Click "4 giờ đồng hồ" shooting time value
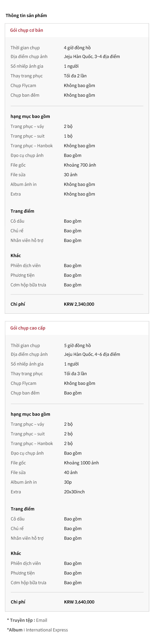This screenshot has height=644, width=154. (x=77, y=48)
